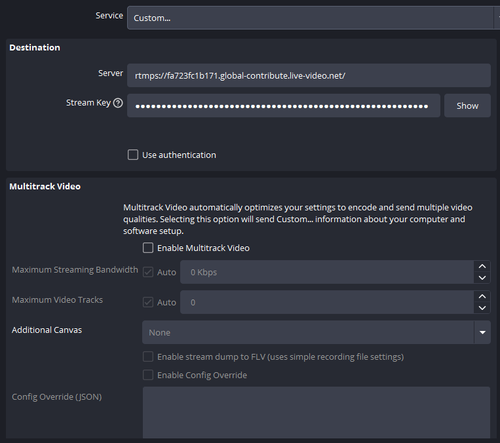Click the Stream Key help question-mark icon

click(x=118, y=103)
